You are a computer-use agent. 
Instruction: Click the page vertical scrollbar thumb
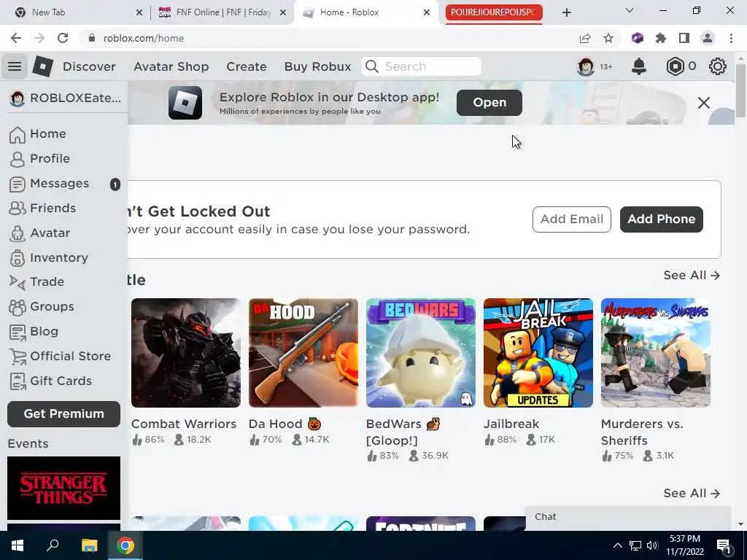[740, 90]
